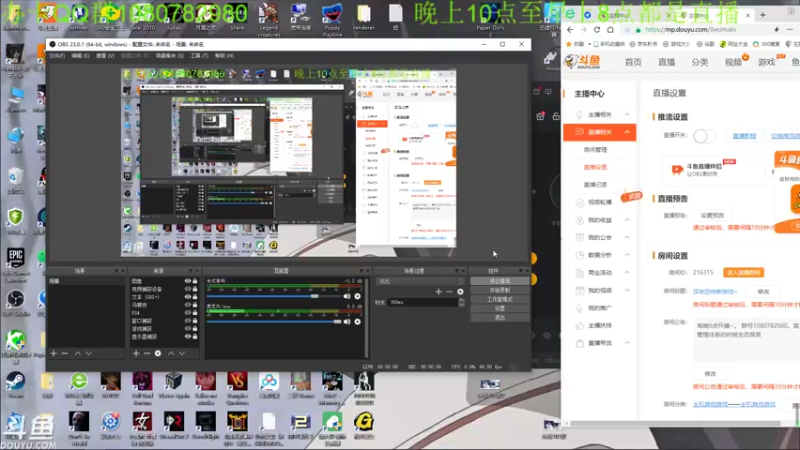Go to 分类 tab on Douyu site

click(x=699, y=62)
